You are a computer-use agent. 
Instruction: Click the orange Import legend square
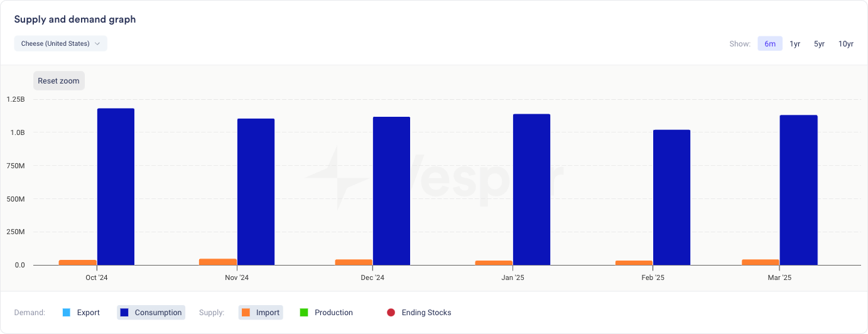[246, 313]
